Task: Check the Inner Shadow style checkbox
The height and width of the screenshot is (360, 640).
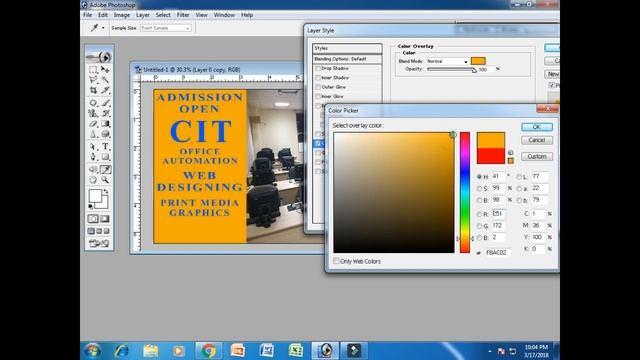Action: tap(318, 78)
